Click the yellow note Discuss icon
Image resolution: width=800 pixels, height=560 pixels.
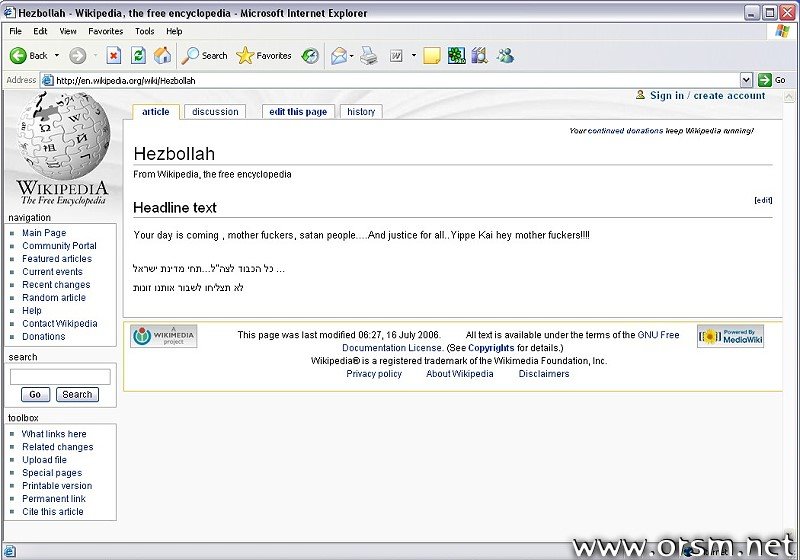click(431, 56)
